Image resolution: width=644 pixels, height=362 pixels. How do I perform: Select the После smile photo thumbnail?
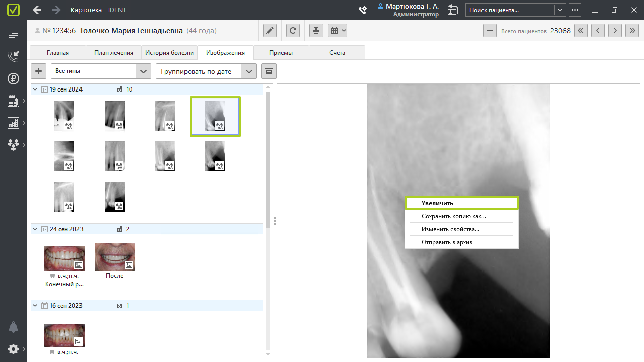(x=115, y=257)
